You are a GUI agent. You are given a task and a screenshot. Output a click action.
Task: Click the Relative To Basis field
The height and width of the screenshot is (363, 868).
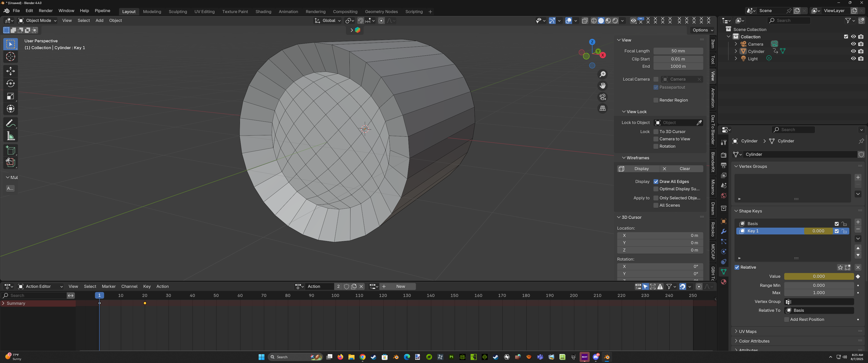pos(819,311)
